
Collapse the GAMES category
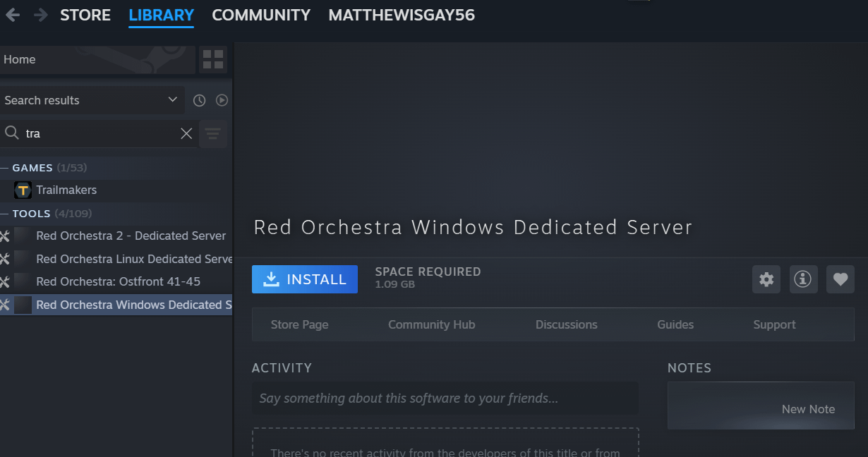5,168
